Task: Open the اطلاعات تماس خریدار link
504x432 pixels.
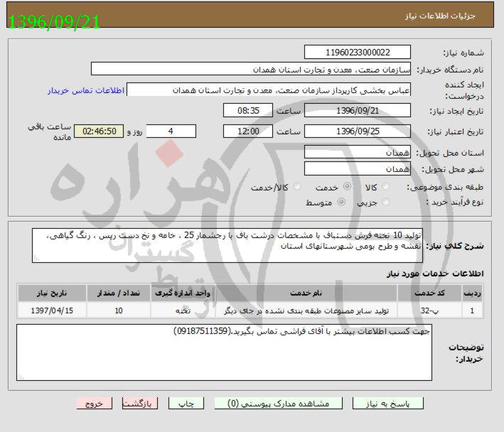Action: 86,90
